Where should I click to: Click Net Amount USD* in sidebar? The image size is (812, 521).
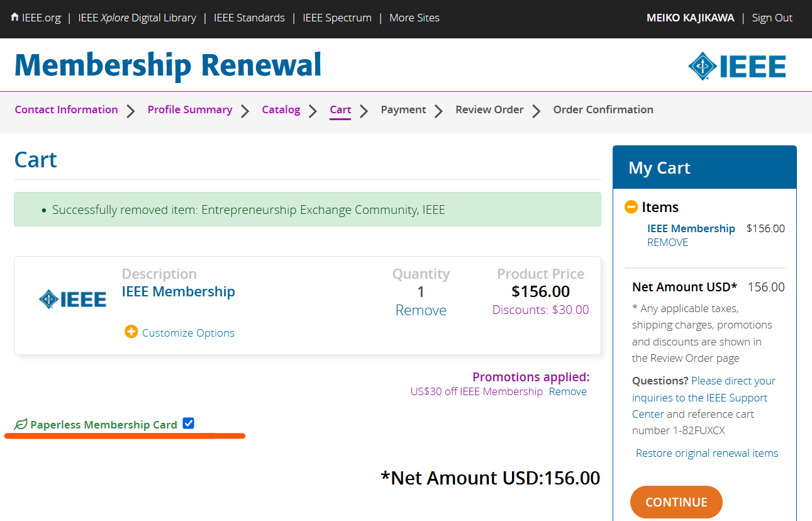pyautogui.click(x=684, y=287)
